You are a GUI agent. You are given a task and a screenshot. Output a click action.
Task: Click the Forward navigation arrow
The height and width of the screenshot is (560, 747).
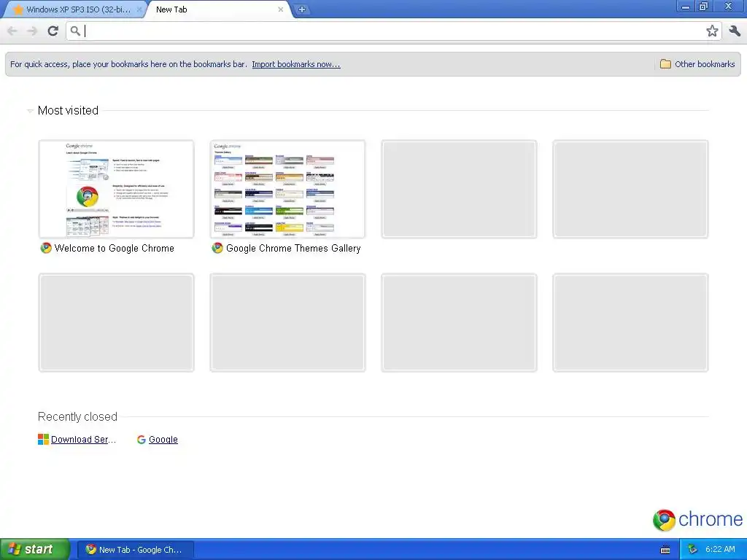[32, 31]
